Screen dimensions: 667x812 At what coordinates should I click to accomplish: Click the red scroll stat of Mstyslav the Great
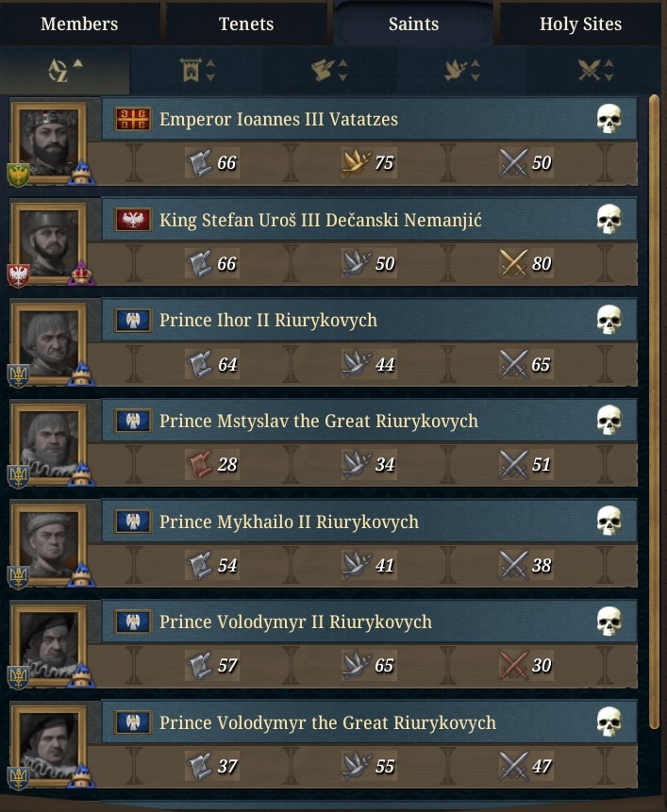(212, 464)
